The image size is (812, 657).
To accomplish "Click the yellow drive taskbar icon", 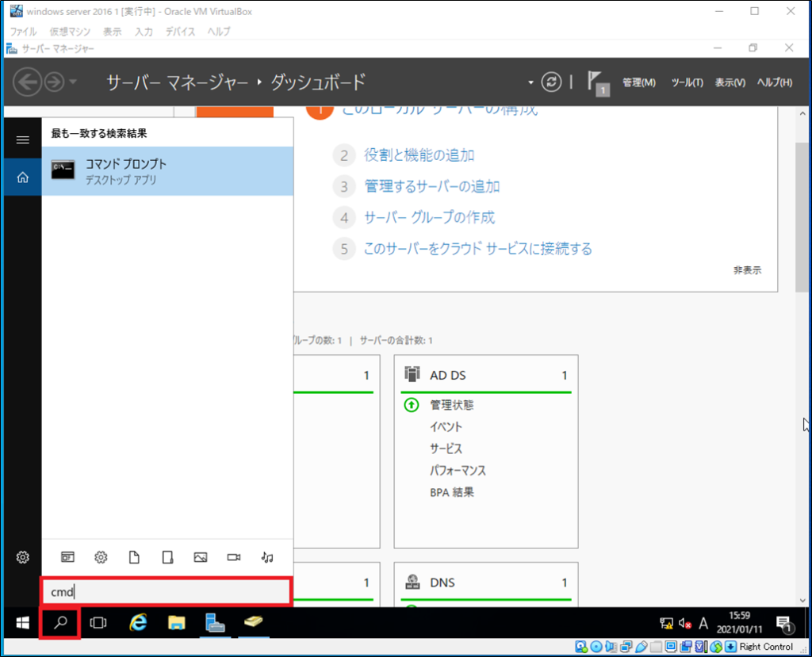I will pyautogui.click(x=253, y=621).
